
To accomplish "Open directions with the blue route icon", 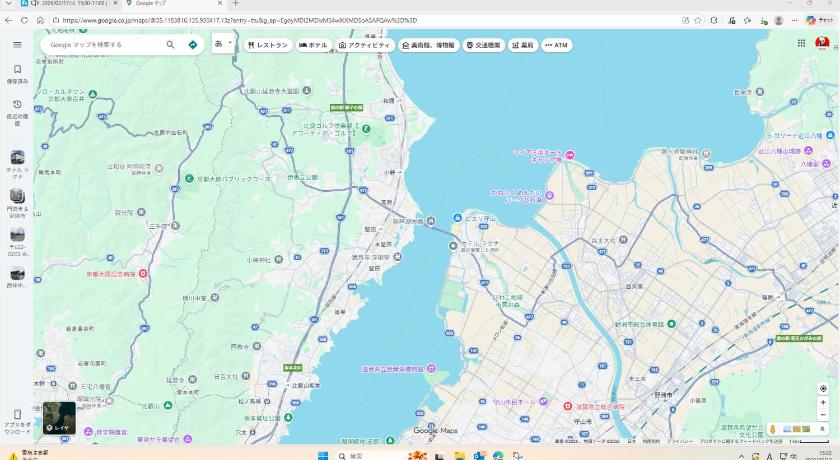I will pyautogui.click(x=193, y=45).
